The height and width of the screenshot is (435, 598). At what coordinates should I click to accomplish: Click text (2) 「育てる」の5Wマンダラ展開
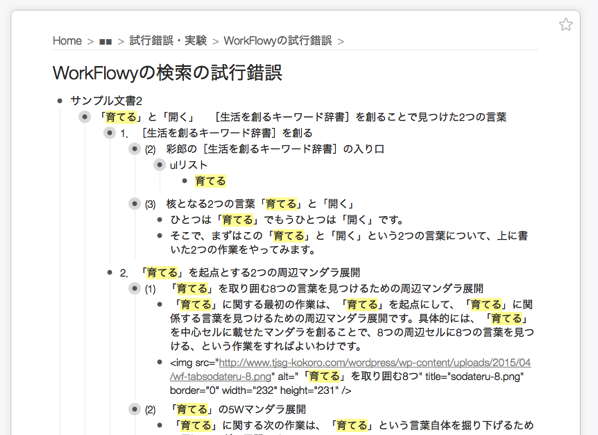225,410
